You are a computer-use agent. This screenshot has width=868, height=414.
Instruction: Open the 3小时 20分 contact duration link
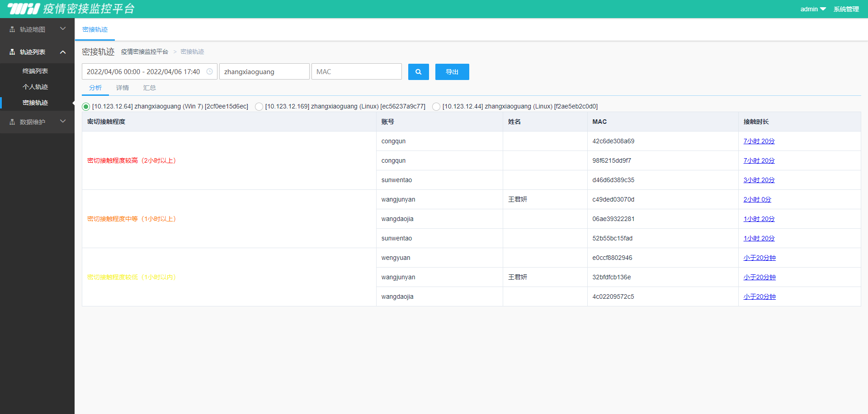tap(759, 180)
